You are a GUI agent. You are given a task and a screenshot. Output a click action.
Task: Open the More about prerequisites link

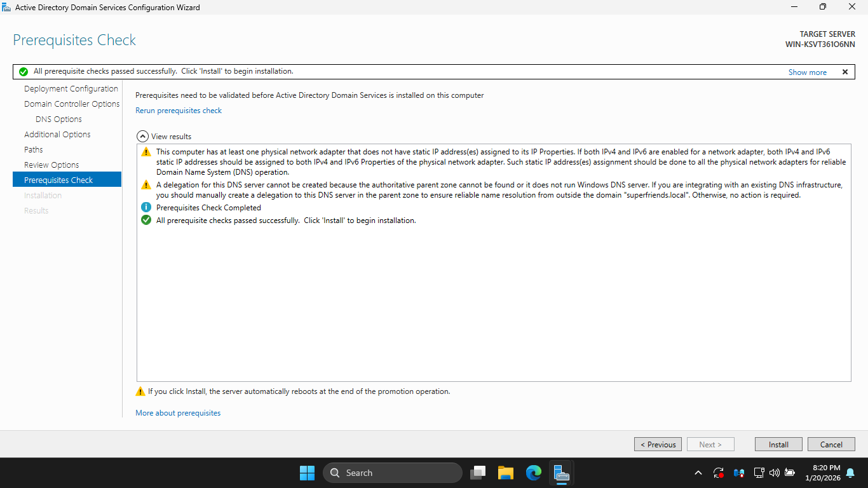[x=178, y=413]
